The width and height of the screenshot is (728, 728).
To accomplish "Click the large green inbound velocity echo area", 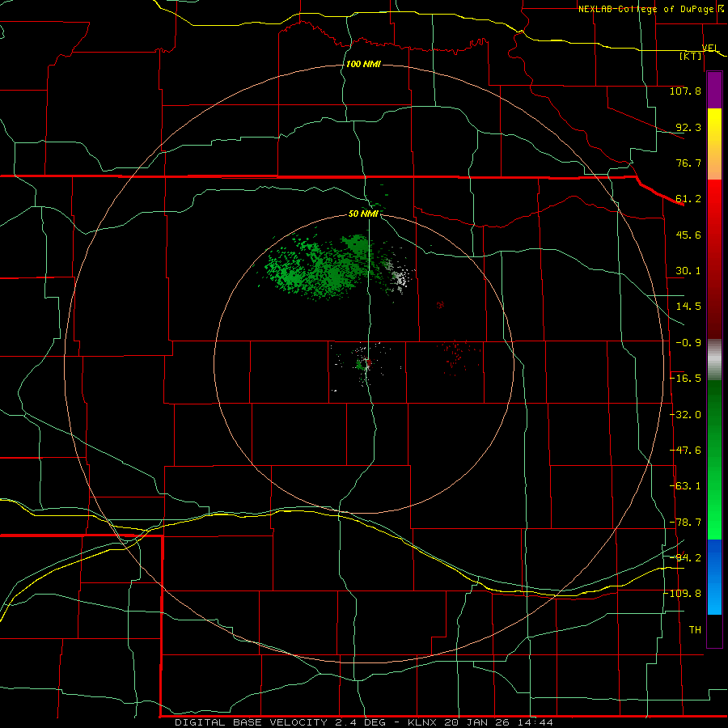I will click(320, 269).
